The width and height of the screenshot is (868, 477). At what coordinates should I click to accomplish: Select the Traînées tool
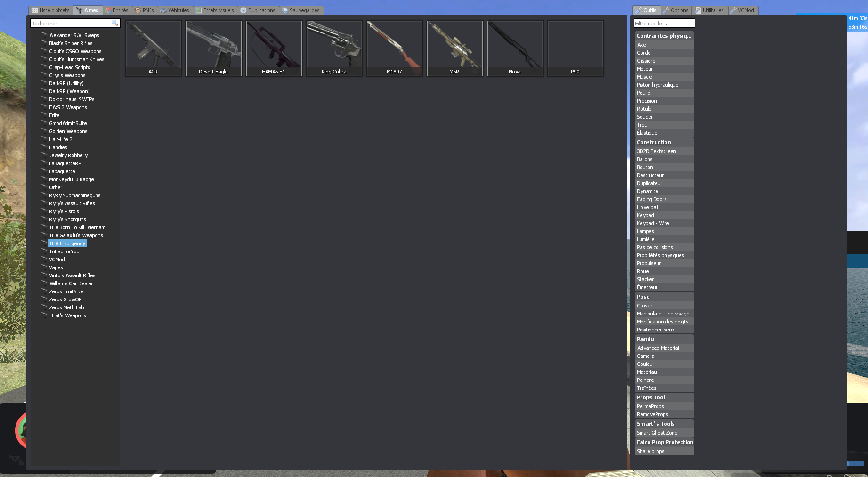tap(664, 388)
